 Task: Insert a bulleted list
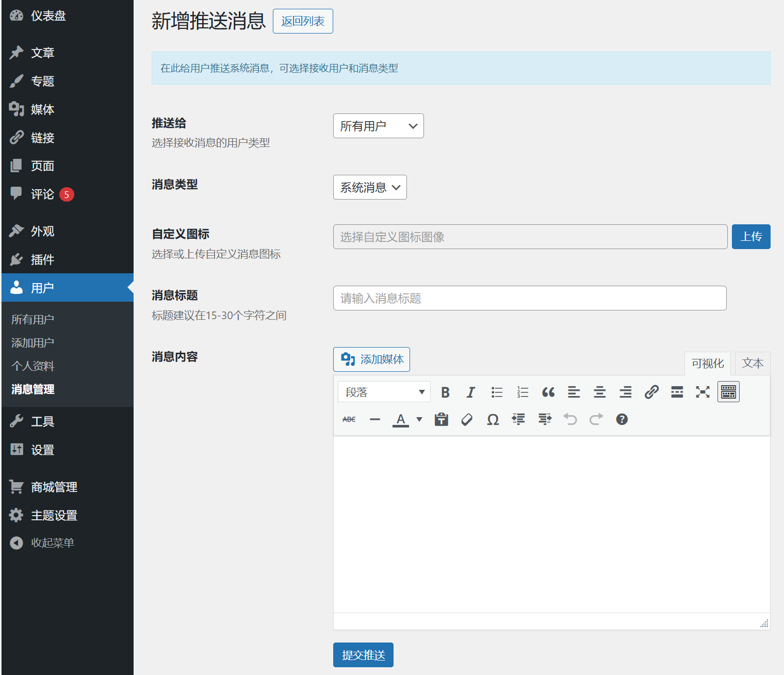pyautogui.click(x=497, y=392)
